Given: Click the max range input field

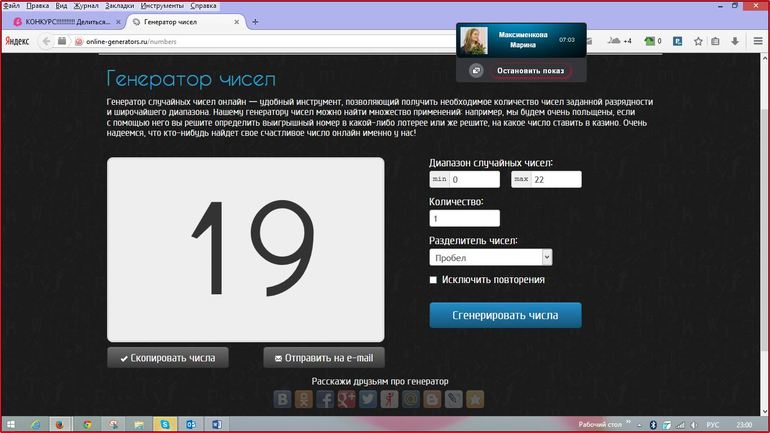Looking at the screenshot, I should click(x=557, y=180).
